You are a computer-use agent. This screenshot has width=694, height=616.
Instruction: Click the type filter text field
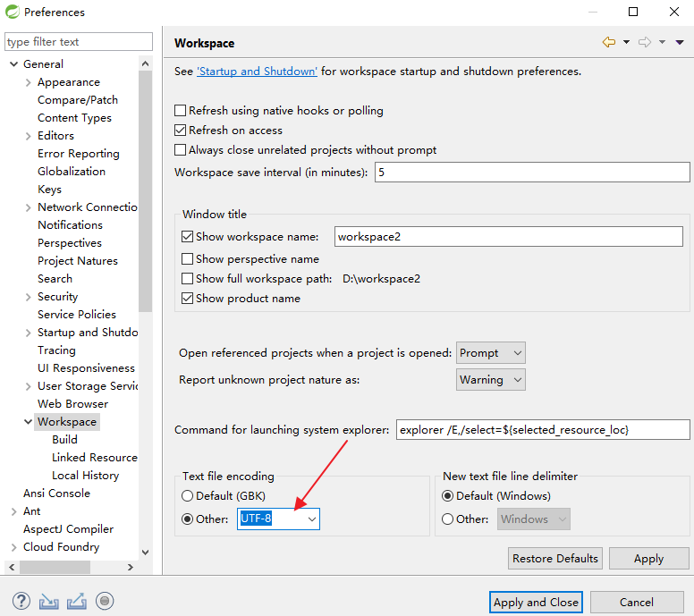click(79, 42)
